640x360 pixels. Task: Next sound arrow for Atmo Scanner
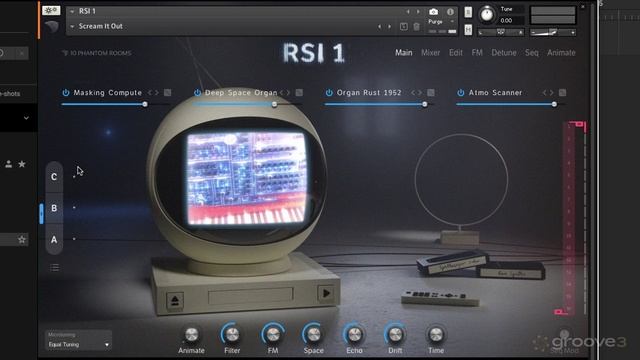click(552, 93)
